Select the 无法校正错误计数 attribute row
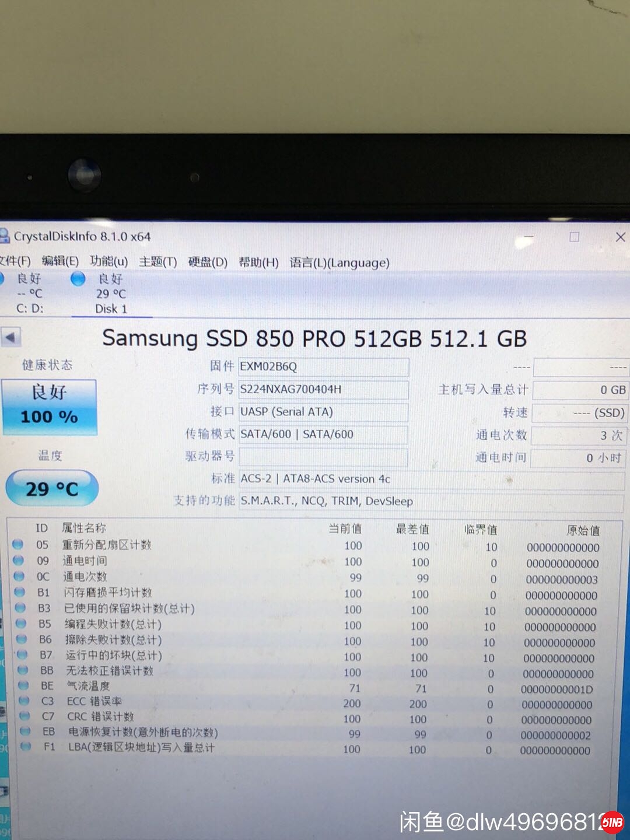This screenshot has height=840, width=630. pos(315,672)
